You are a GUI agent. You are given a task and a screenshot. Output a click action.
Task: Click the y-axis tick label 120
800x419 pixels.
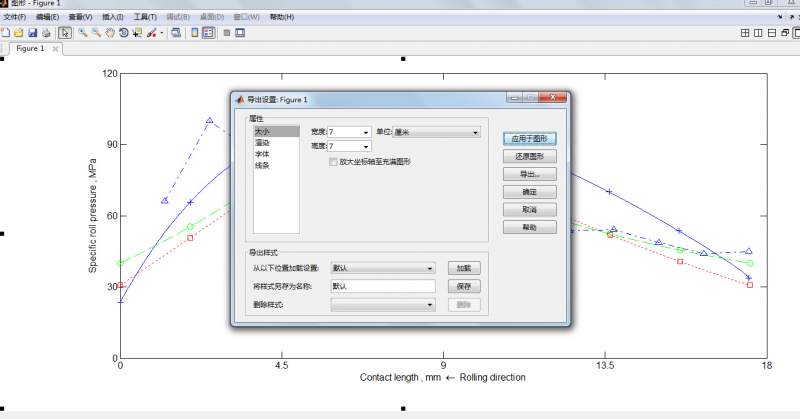(x=110, y=73)
